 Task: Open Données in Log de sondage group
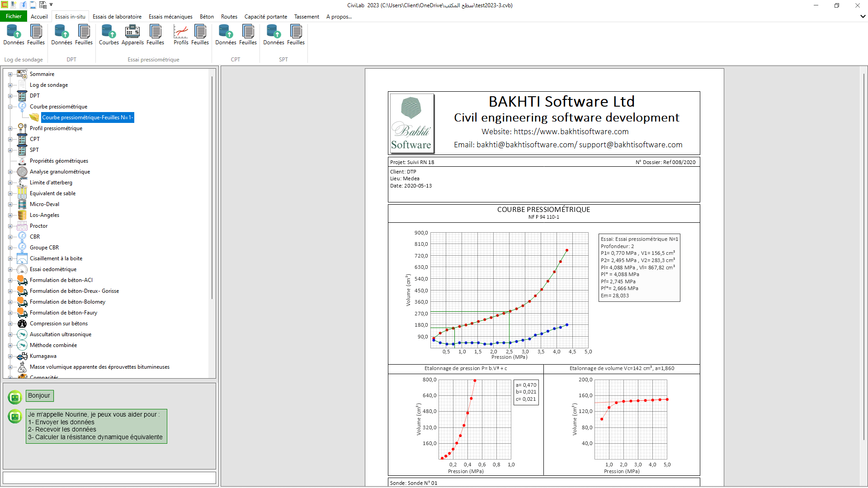14,35
